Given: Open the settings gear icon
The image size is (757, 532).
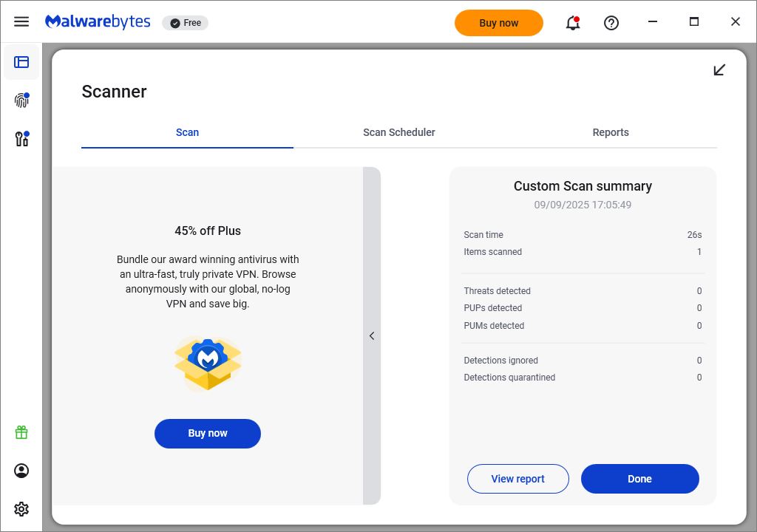Looking at the screenshot, I should 21,509.
